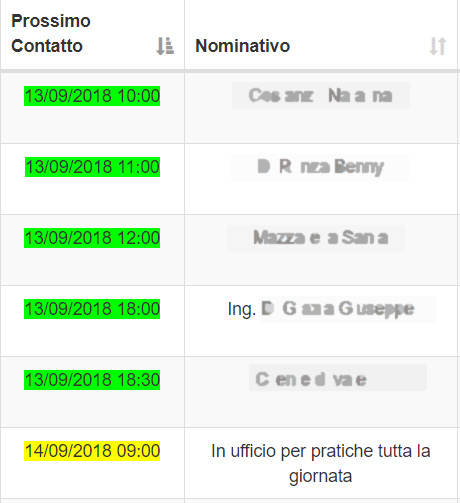Open 'In ufficio per pratiche tutta la giornata'

point(321,463)
